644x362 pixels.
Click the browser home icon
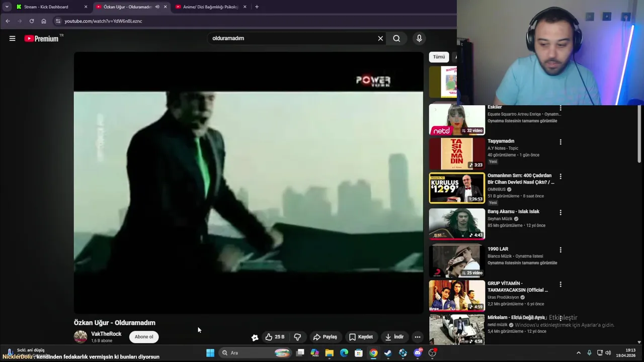click(44, 21)
